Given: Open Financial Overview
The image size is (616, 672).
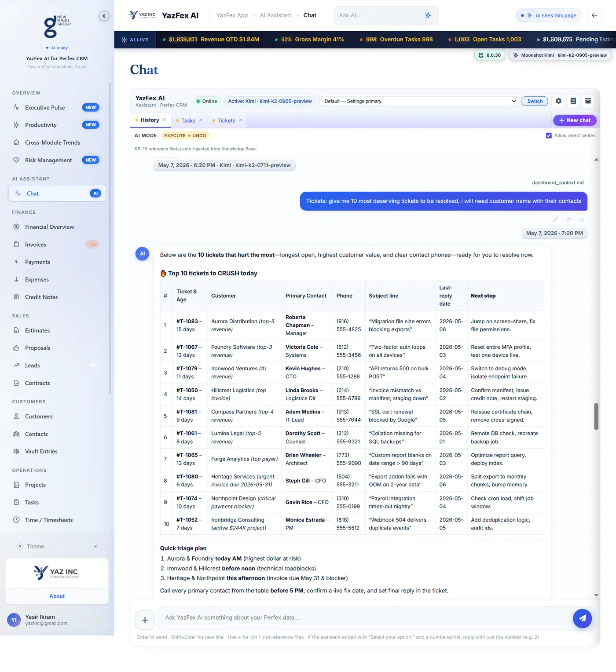Looking at the screenshot, I should coord(57,227).
